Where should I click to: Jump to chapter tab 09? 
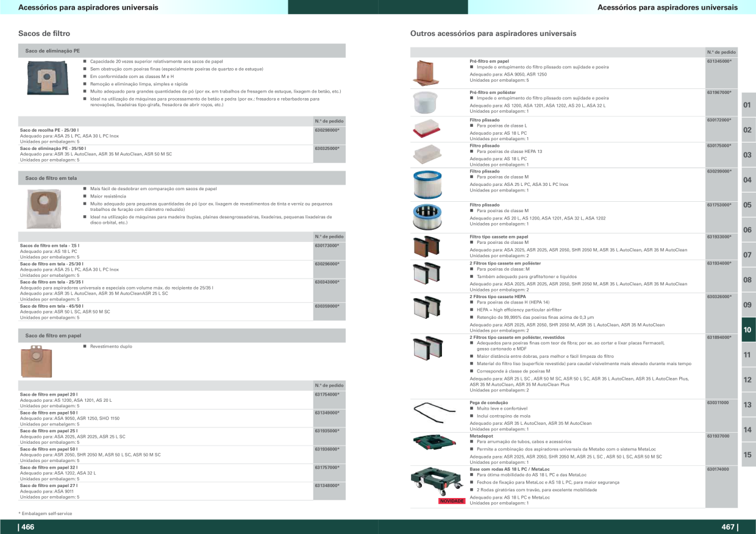coord(748,305)
